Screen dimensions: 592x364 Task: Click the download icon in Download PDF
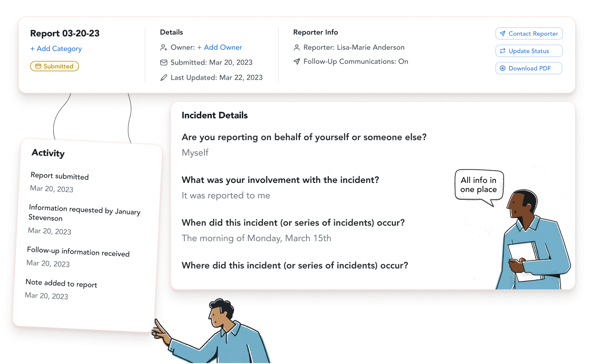coord(503,68)
